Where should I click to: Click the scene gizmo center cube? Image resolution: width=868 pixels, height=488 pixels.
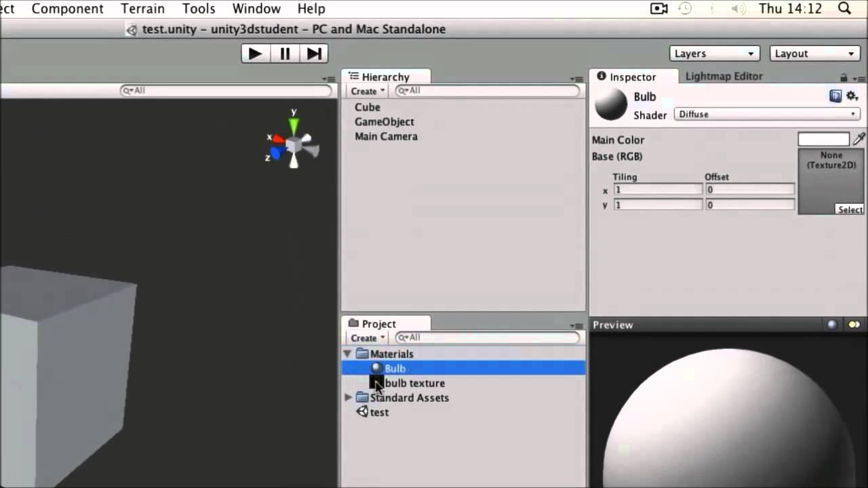click(294, 144)
